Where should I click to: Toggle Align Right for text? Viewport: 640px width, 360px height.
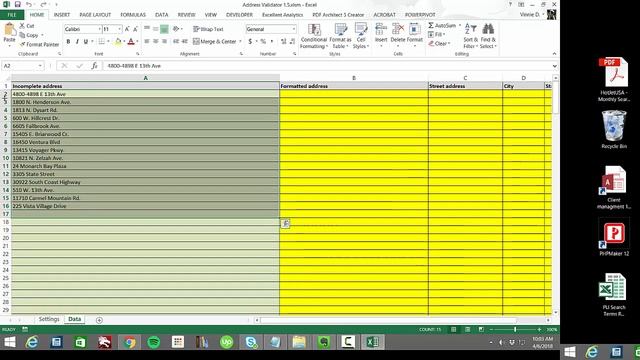click(x=164, y=41)
